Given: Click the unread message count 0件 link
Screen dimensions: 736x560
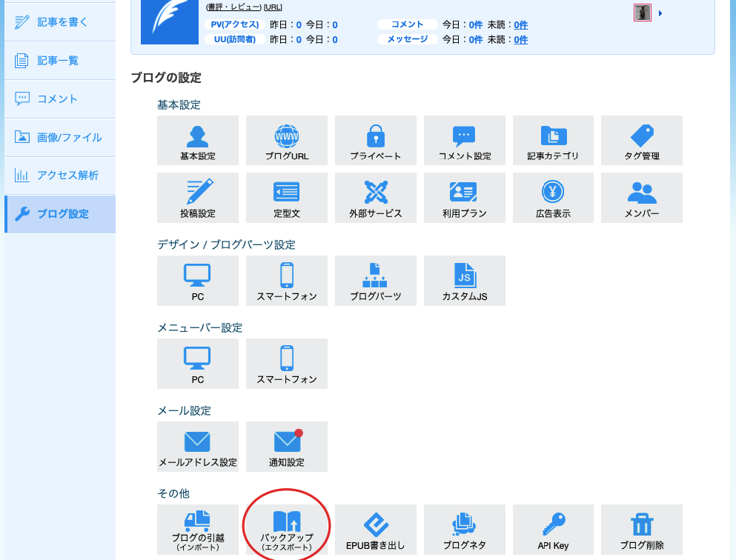Looking at the screenshot, I should (520, 40).
